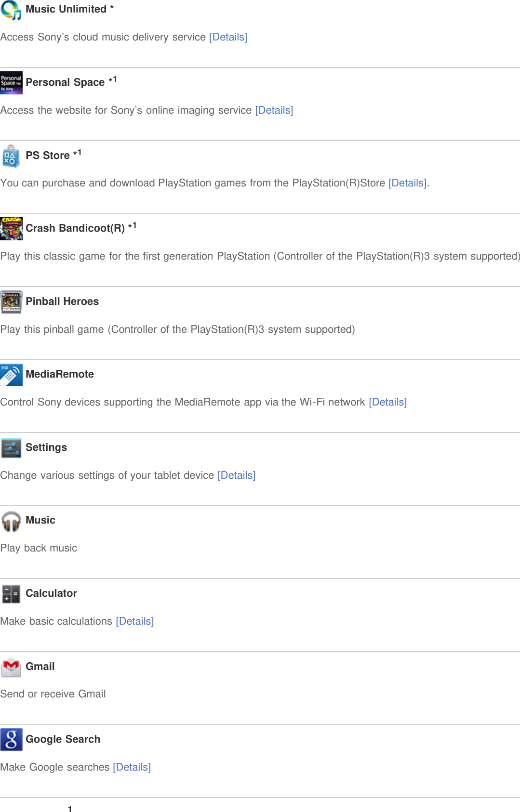The image size is (520, 812).
Task: Click the MediaRemote app icon
Action: point(11,375)
